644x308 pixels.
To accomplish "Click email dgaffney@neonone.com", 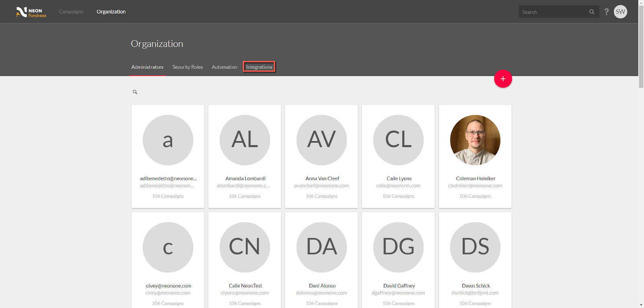I will (x=398, y=293).
